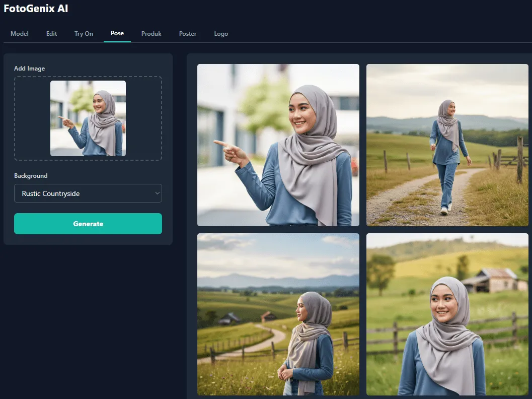Open the Edit tab
Screen dimensions: 532x399
(51, 33)
